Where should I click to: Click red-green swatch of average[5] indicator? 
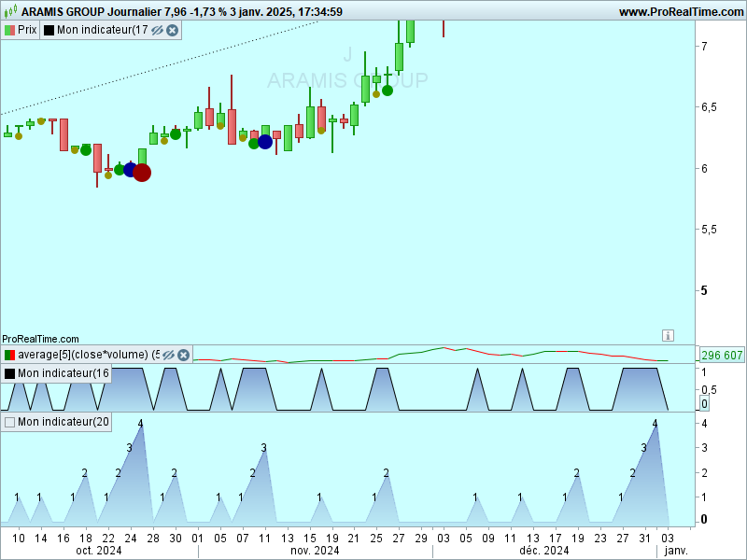pos(9,356)
